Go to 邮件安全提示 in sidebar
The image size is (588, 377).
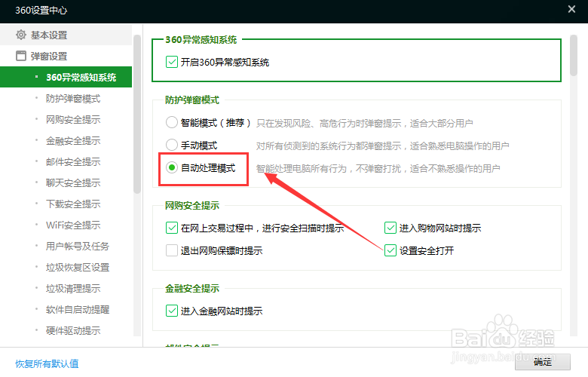[73, 161]
